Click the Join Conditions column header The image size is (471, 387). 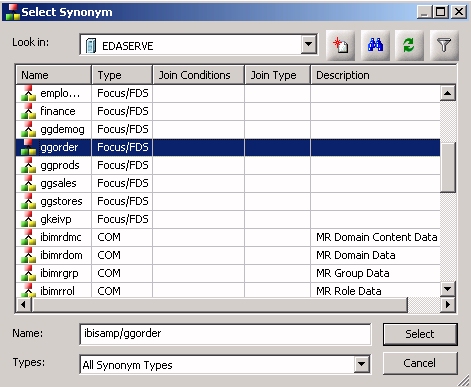click(x=198, y=75)
